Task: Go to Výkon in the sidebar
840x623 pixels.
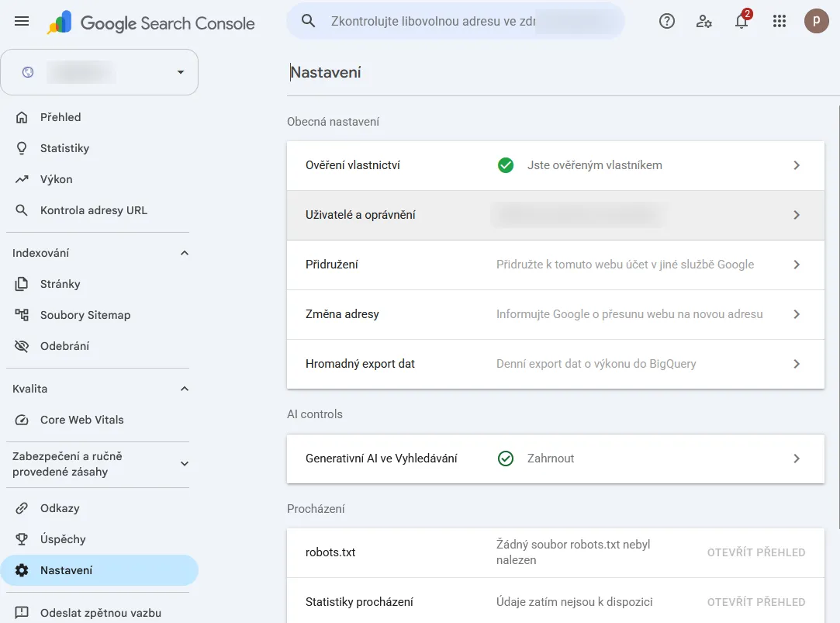Action: (x=99, y=179)
